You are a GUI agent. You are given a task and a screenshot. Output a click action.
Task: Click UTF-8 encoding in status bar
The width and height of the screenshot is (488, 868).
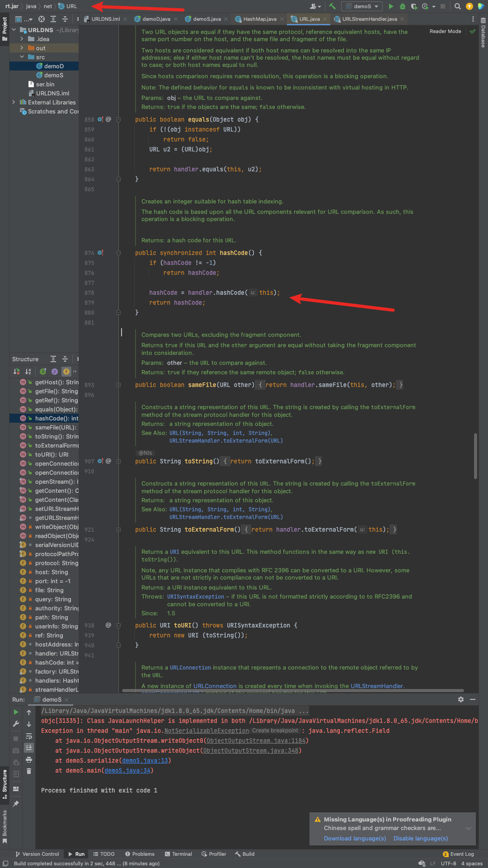tap(448, 863)
